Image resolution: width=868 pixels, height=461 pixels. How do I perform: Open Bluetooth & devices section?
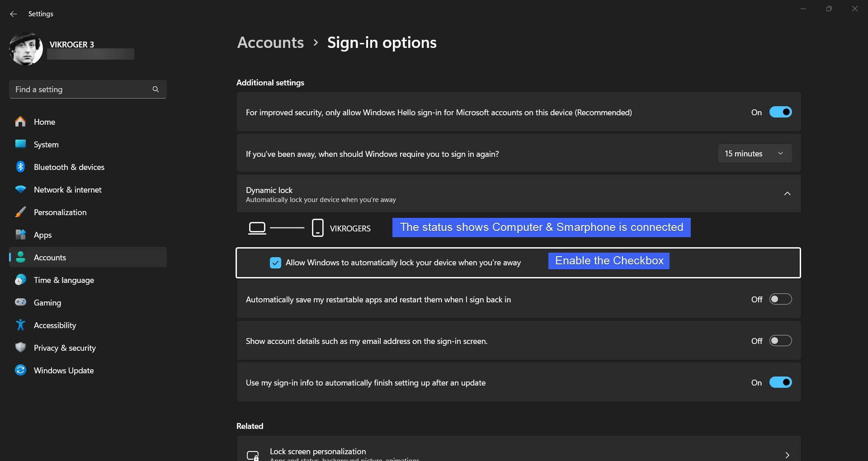coord(88,167)
